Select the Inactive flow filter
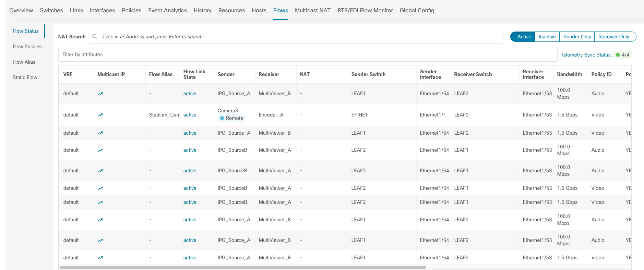Image resolution: width=644 pixels, height=270 pixels. [x=547, y=37]
